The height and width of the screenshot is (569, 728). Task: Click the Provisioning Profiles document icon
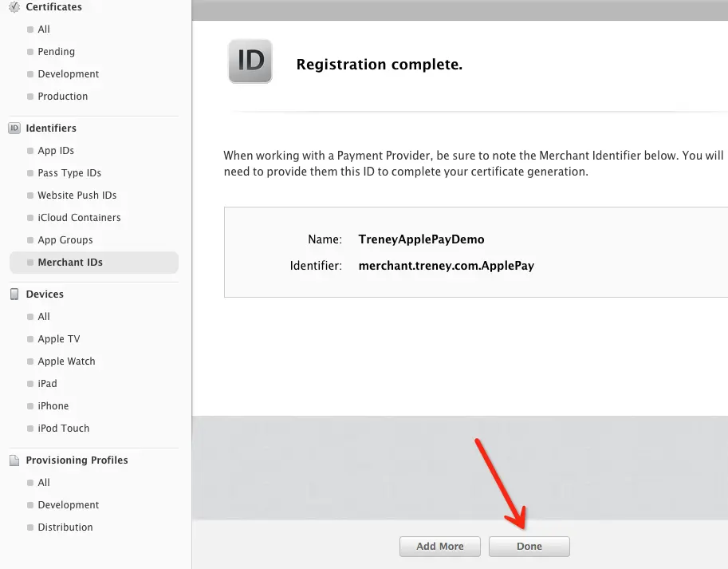14,460
